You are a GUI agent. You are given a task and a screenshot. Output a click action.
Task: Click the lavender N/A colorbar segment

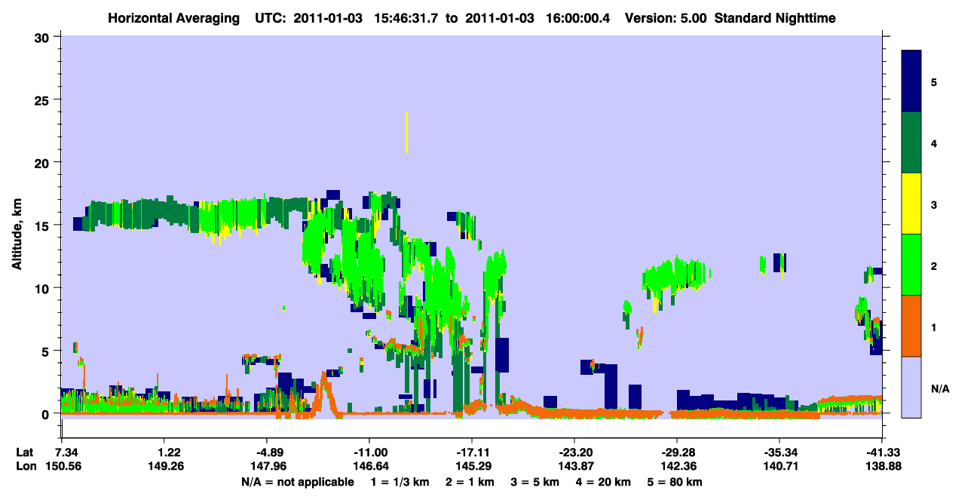tap(911, 386)
